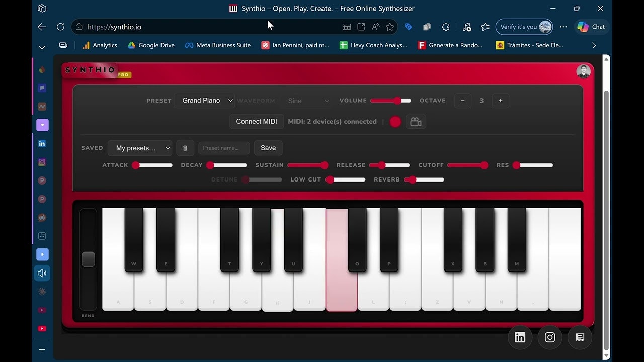This screenshot has height=362, width=644.
Task: Click the Connect MIDI button
Action: [x=257, y=122]
